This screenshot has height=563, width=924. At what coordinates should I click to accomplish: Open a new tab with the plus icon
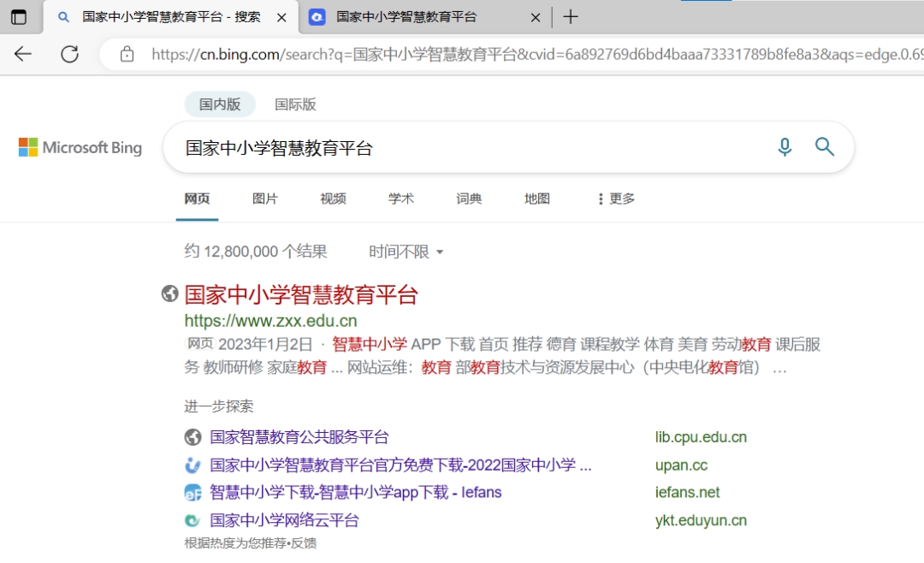[x=570, y=17]
